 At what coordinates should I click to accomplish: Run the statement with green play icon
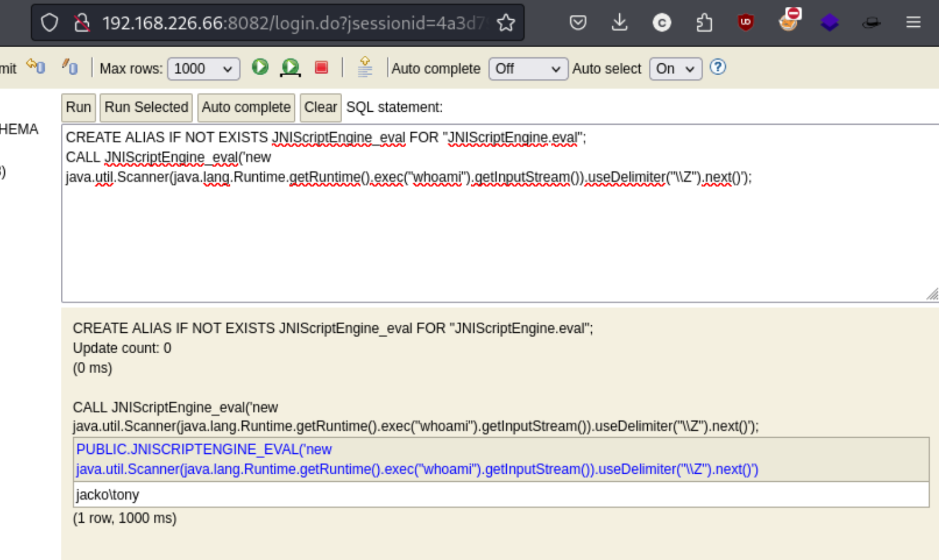click(260, 66)
